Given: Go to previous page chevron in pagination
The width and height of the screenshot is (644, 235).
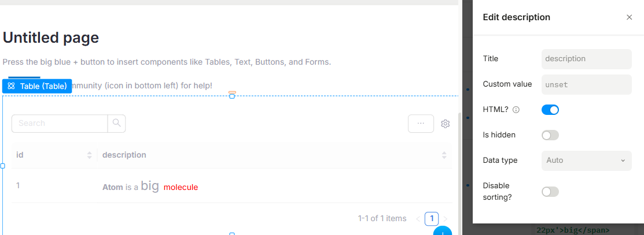Looking at the screenshot, I should pyautogui.click(x=418, y=219).
